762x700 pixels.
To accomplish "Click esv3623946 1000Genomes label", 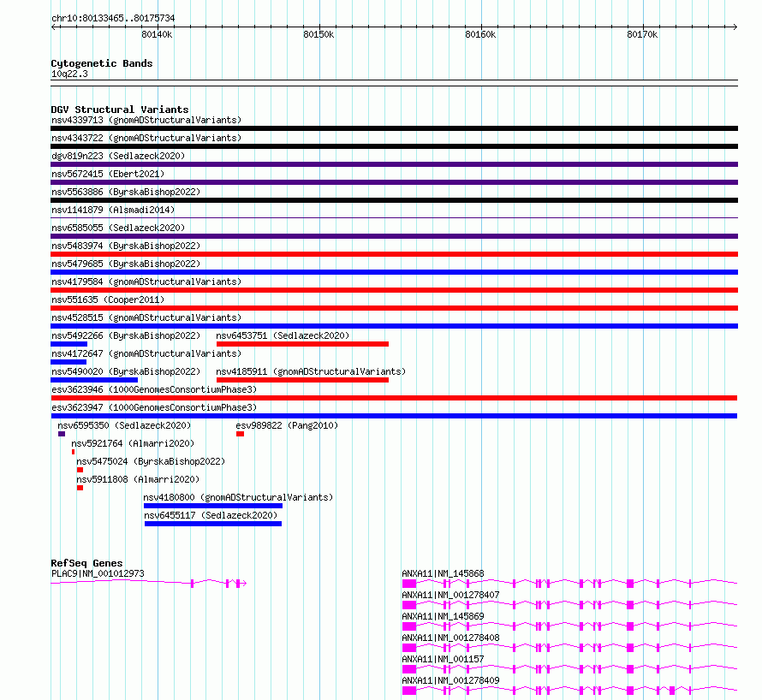I will [154, 389].
